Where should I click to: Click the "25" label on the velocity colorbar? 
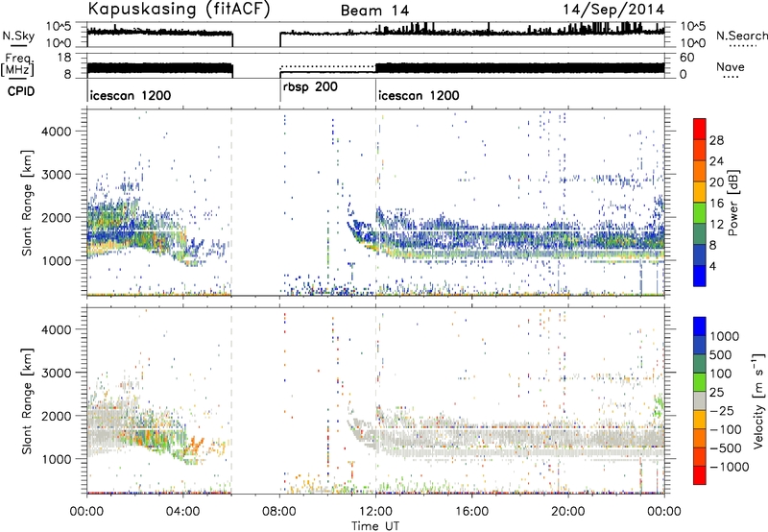click(x=716, y=393)
